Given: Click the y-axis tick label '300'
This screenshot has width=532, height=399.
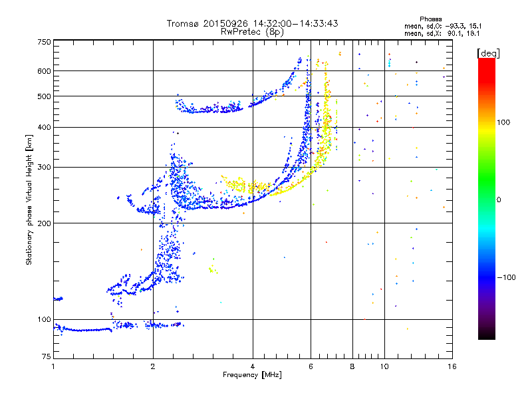Looking at the screenshot, I should point(44,168).
